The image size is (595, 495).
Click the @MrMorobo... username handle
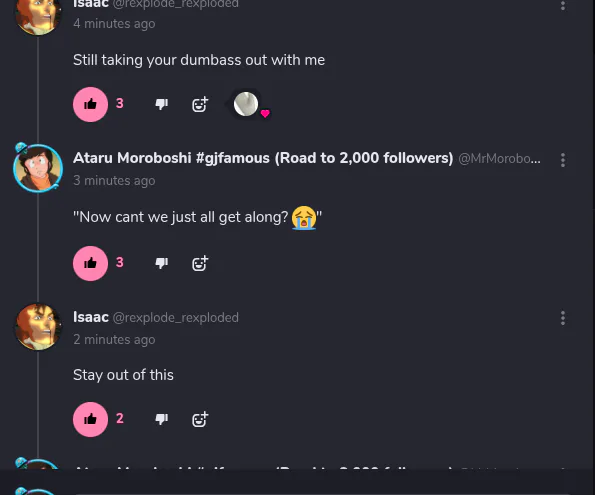pyautogui.click(x=499, y=159)
